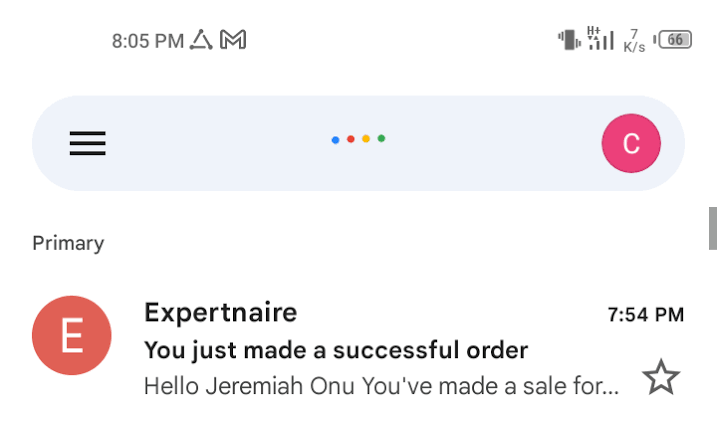Screen dimensions: 717x428
Task: Tap the battery indicator showing 66
Action: click(672, 40)
